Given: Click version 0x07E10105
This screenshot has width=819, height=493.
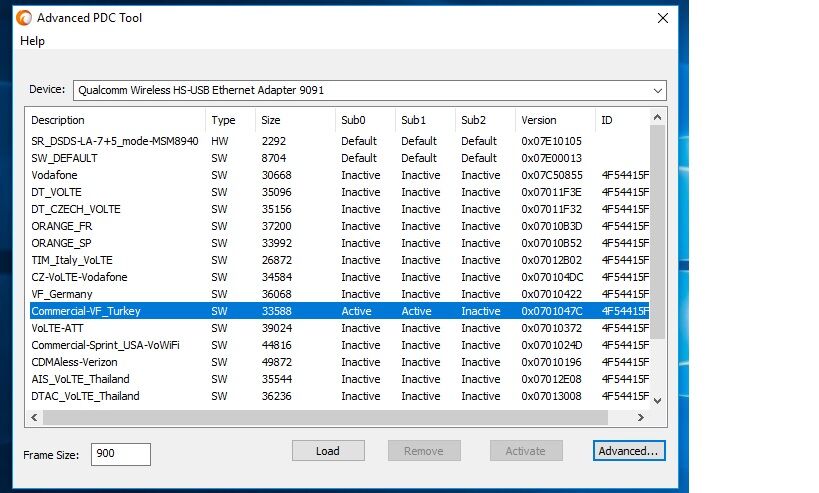Looking at the screenshot, I should click(x=551, y=141).
